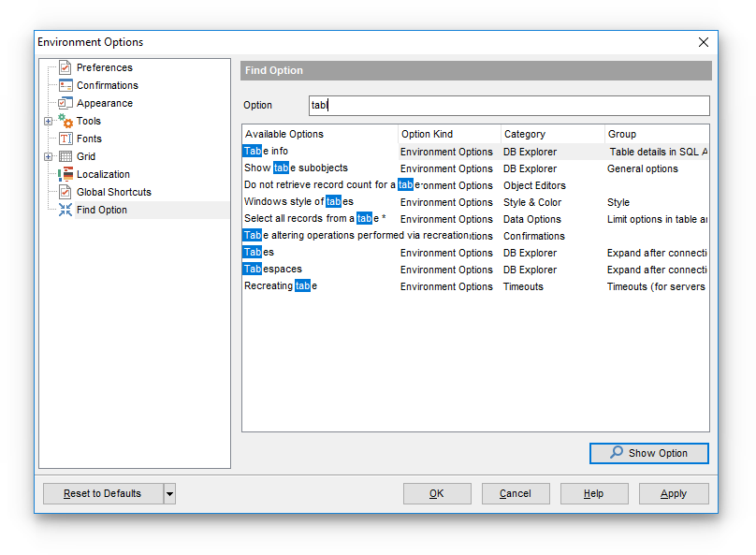Select the Preferences icon in sidebar
This screenshot has width=756, height=555.
[x=65, y=67]
